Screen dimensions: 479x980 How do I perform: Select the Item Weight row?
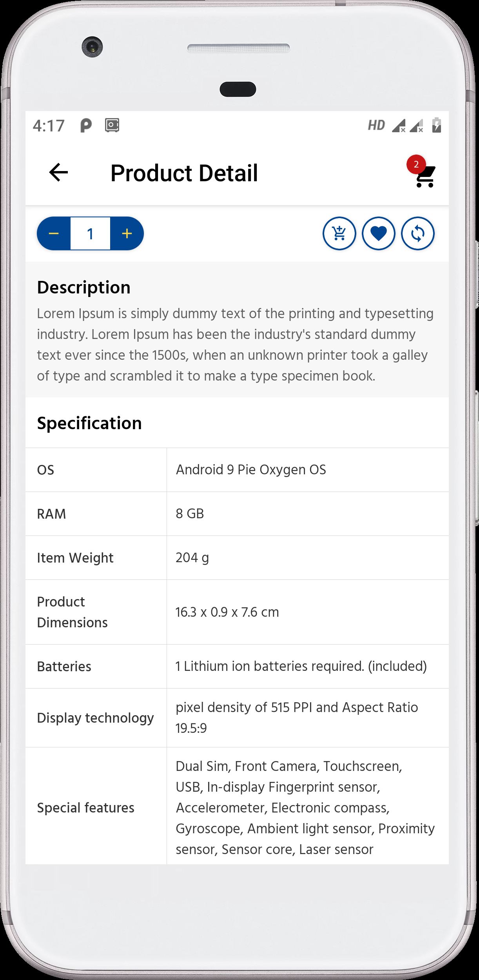point(237,557)
